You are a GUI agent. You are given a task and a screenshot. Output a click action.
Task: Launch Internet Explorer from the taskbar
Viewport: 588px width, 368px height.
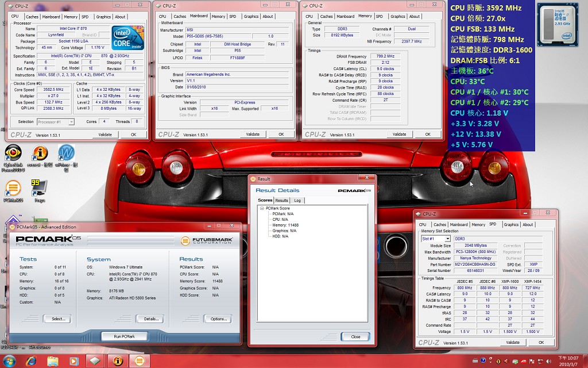tap(31, 361)
